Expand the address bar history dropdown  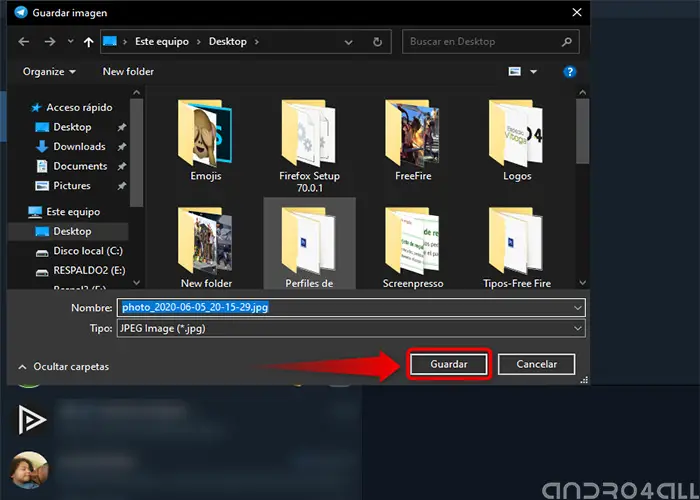[349, 42]
